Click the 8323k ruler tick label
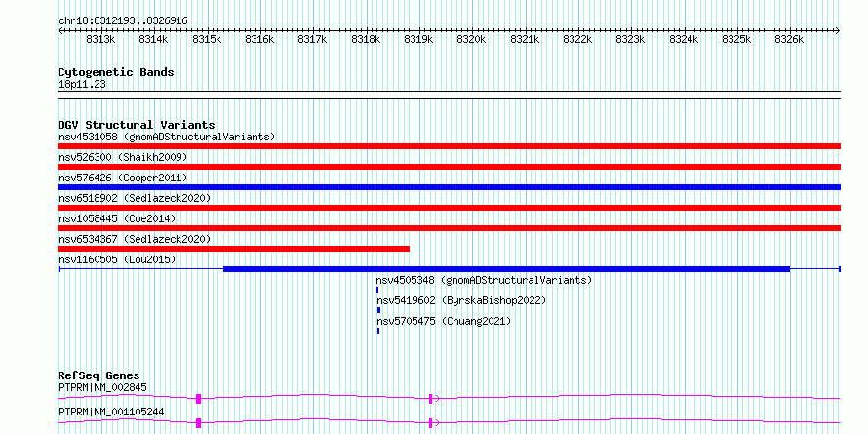 click(630, 39)
